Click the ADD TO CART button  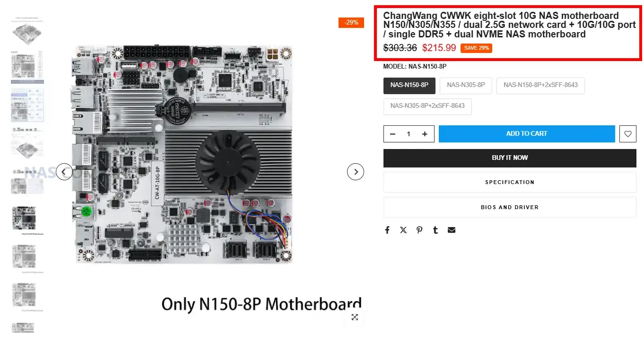(x=527, y=134)
